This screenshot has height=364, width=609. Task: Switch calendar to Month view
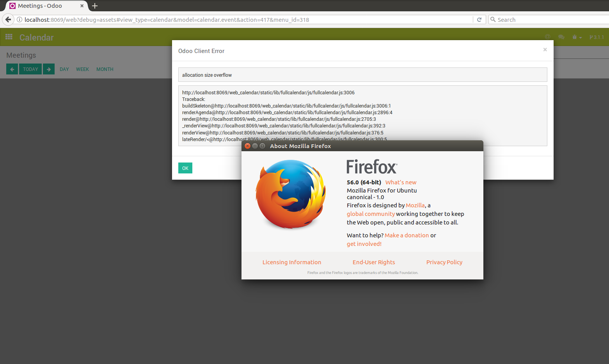(x=105, y=69)
